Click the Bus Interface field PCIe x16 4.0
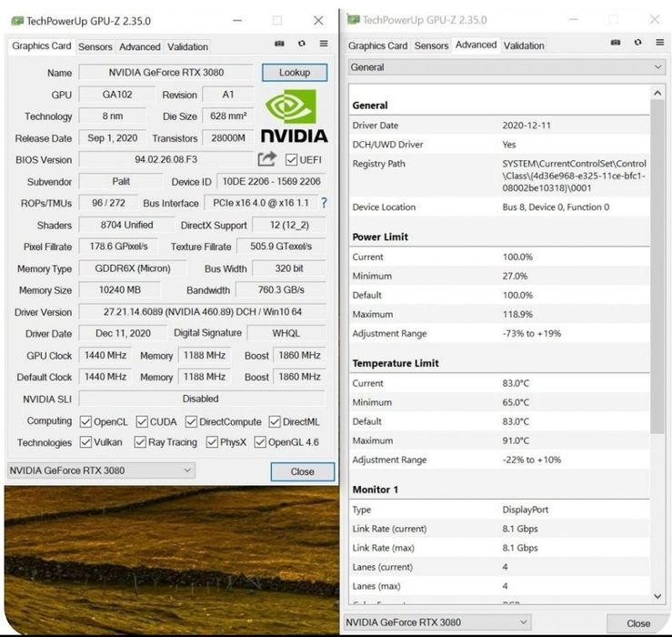 261,203
